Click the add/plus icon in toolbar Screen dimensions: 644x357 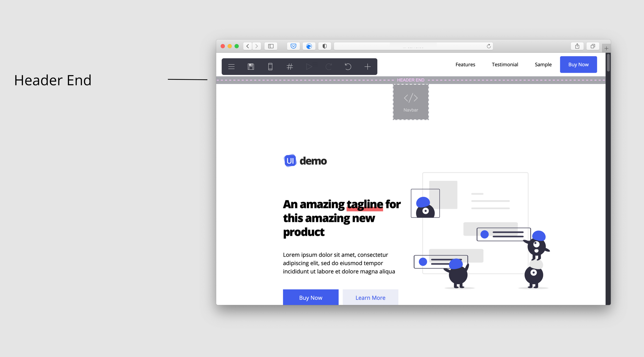tap(368, 66)
